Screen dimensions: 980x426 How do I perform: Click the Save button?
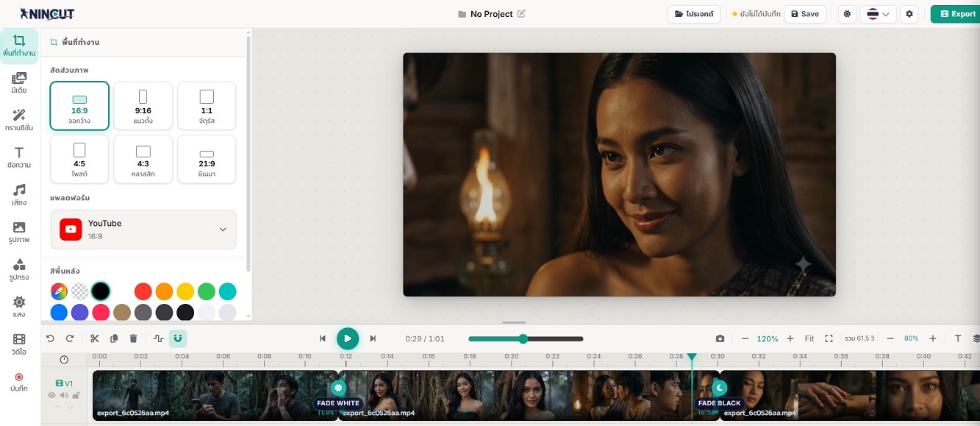pos(805,14)
